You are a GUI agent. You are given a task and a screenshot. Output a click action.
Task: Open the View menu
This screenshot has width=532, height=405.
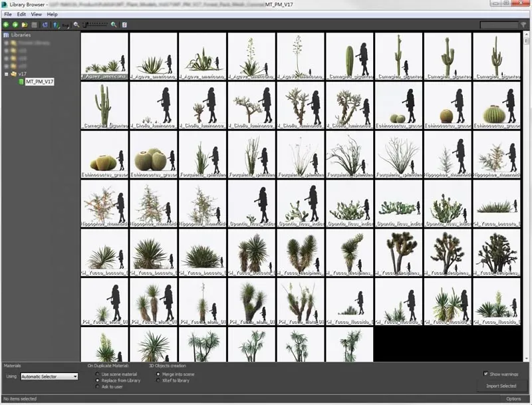tap(36, 14)
